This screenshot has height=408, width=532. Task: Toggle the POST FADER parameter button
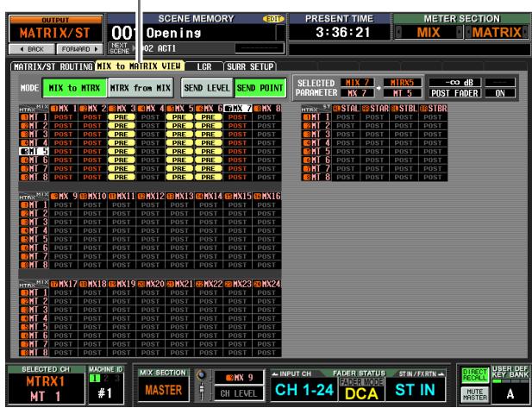click(454, 93)
